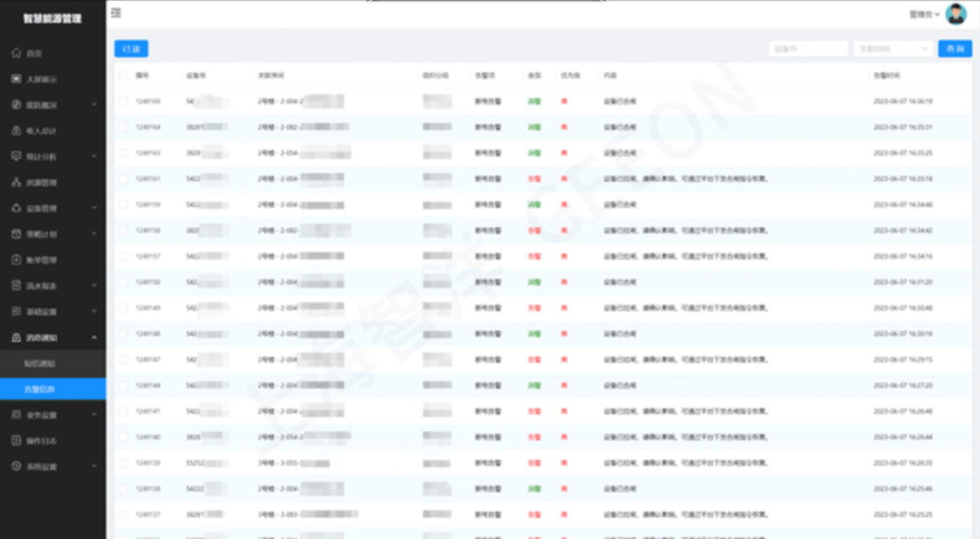Check the row checkbox for alarm 1249169
This screenshot has height=539, width=980.
point(122,101)
